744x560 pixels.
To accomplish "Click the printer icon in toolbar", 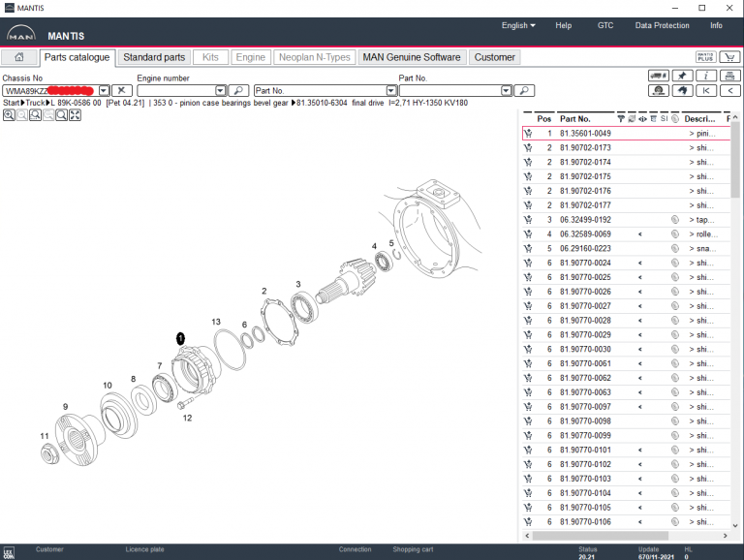I will pyautogui.click(x=730, y=76).
